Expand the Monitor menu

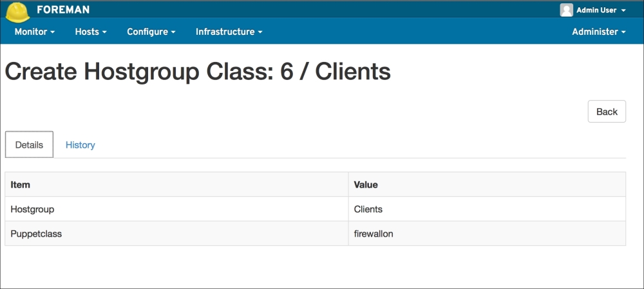coord(34,32)
